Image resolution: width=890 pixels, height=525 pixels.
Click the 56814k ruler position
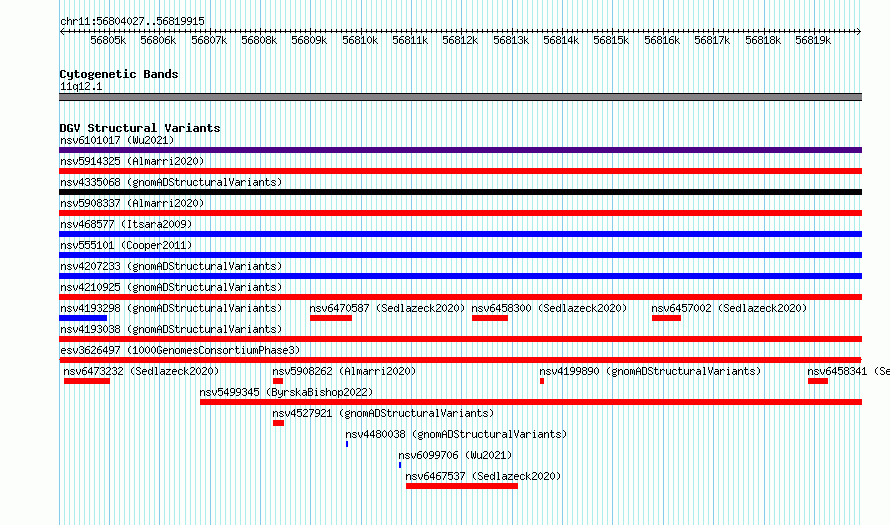561,40
